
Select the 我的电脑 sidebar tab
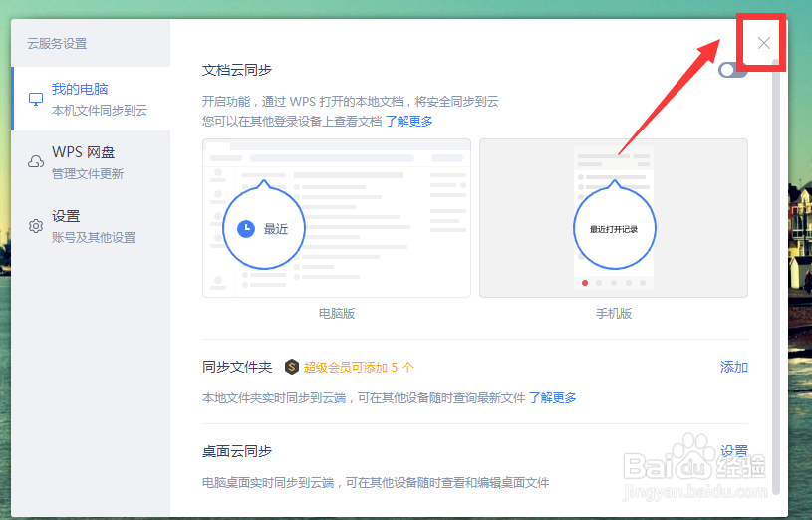(91, 99)
